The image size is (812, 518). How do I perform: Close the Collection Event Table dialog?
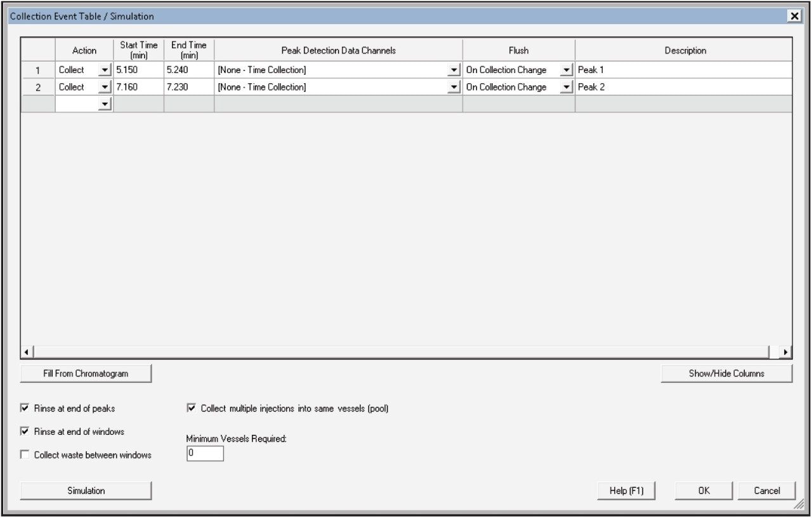click(794, 17)
